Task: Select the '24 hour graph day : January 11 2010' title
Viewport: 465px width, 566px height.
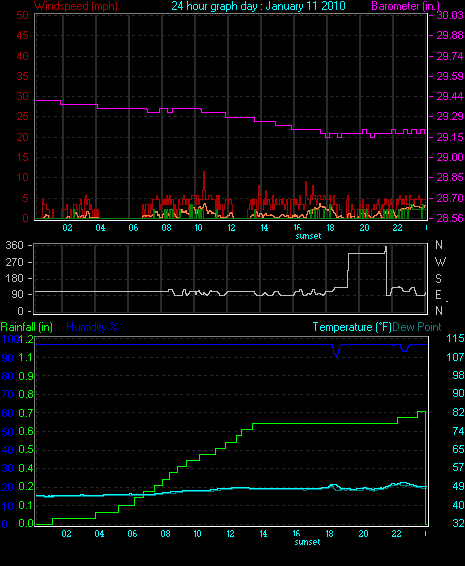Action: pos(258,6)
